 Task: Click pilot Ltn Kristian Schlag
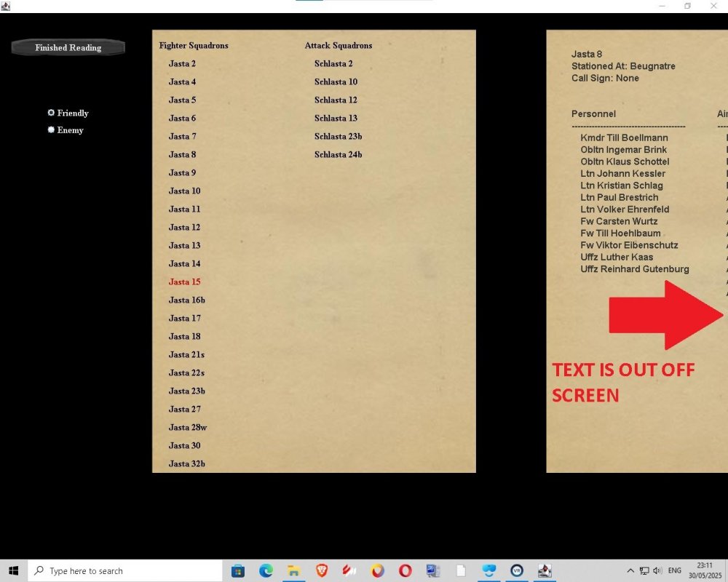pyautogui.click(x=622, y=186)
